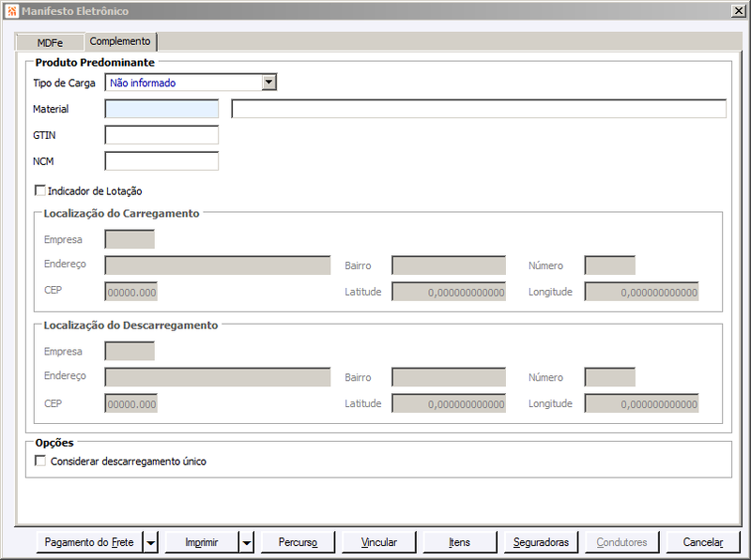The height and width of the screenshot is (560, 751).
Task: Click the Material description field
Action: 479,109
